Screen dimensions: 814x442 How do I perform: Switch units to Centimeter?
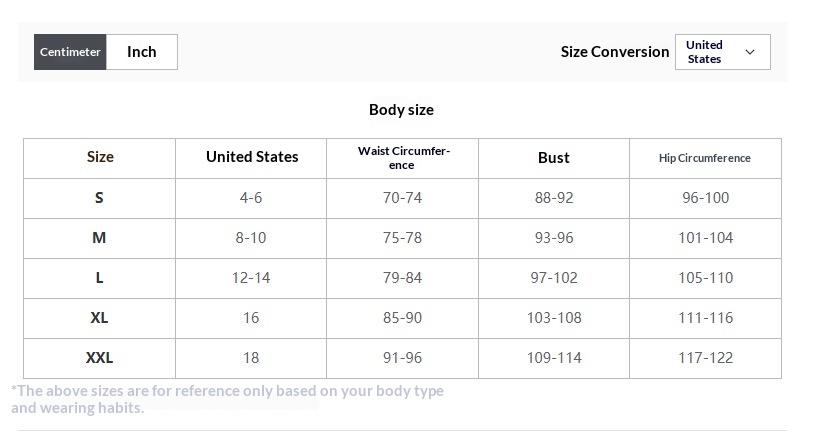[x=70, y=52]
